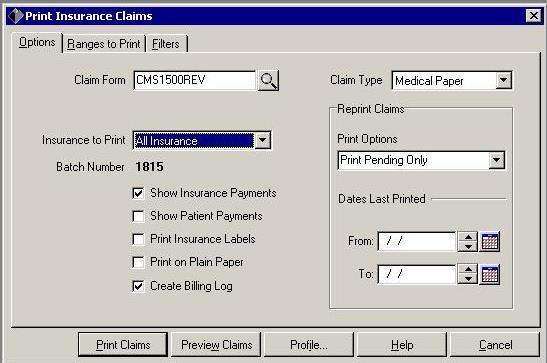547x363 pixels.
Task: Click the Medical Paper combo box field
Action: tap(452, 81)
